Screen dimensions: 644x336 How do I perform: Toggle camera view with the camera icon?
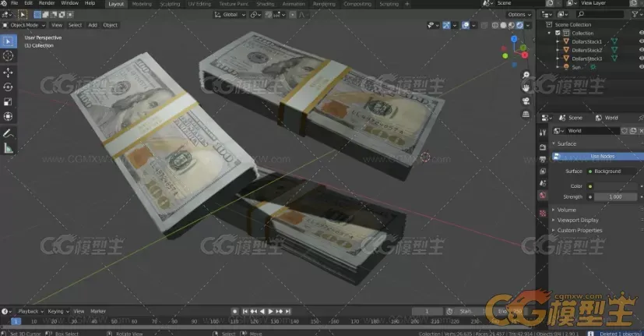(x=526, y=101)
